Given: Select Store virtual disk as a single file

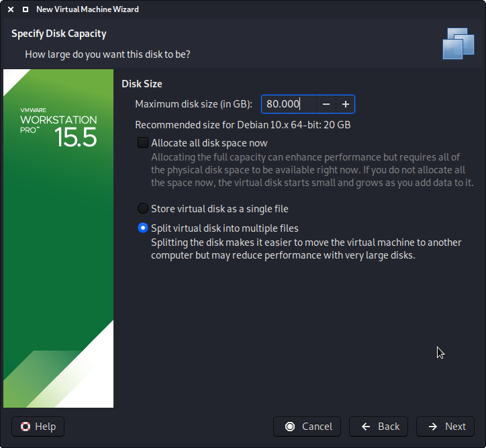Looking at the screenshot, I should [142, 208].
